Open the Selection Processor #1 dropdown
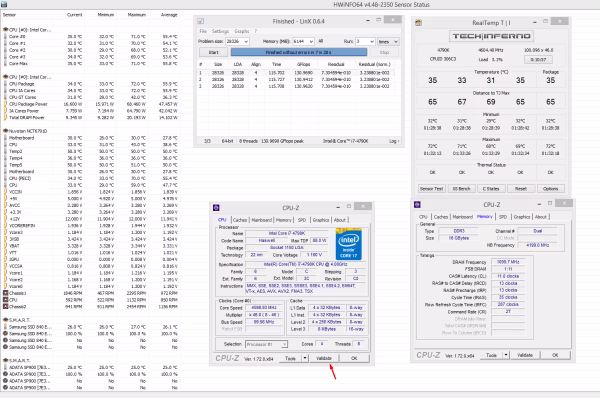This screenshot has height=398, width=600. (x=284, y=344)
